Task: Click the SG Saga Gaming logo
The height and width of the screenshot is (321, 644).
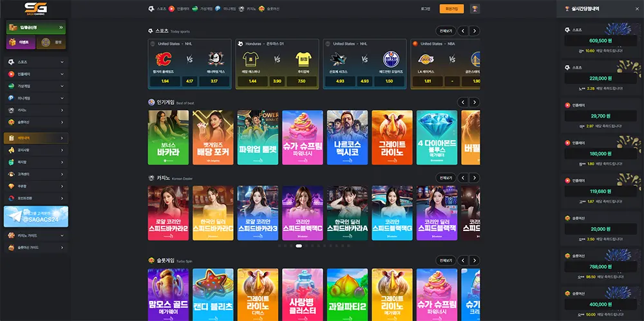Action: (x=35, y=8)
